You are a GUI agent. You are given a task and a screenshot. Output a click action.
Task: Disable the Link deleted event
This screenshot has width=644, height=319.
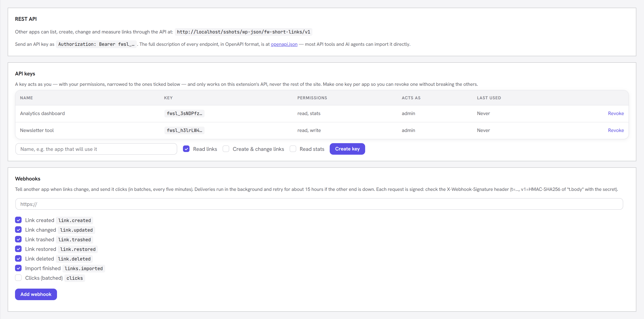[18, 259]
